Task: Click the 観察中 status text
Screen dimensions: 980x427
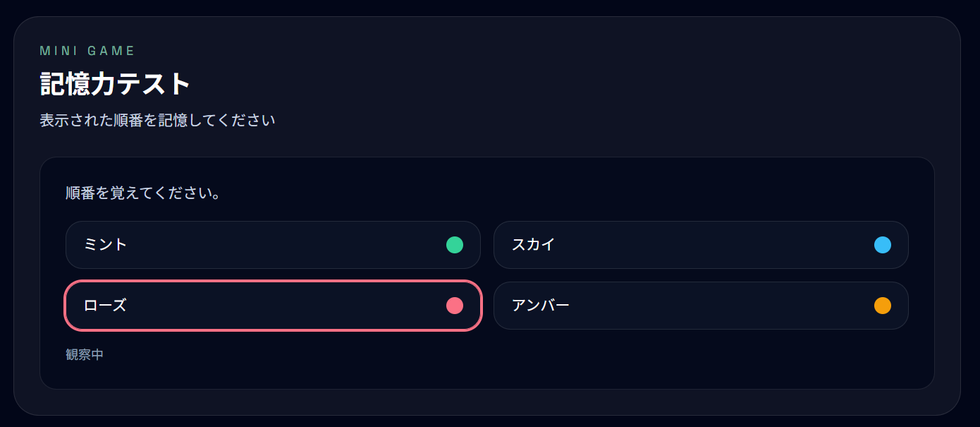Action: [85, 354]
